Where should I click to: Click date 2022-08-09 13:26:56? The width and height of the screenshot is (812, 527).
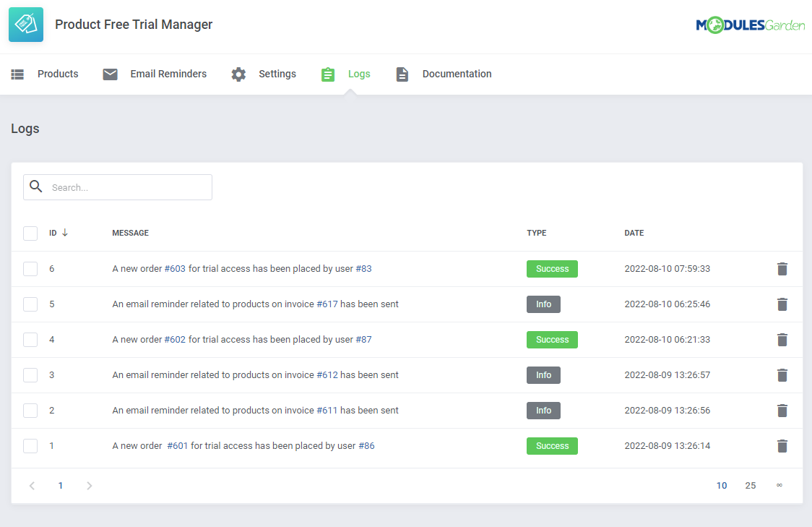coord(667,411)
